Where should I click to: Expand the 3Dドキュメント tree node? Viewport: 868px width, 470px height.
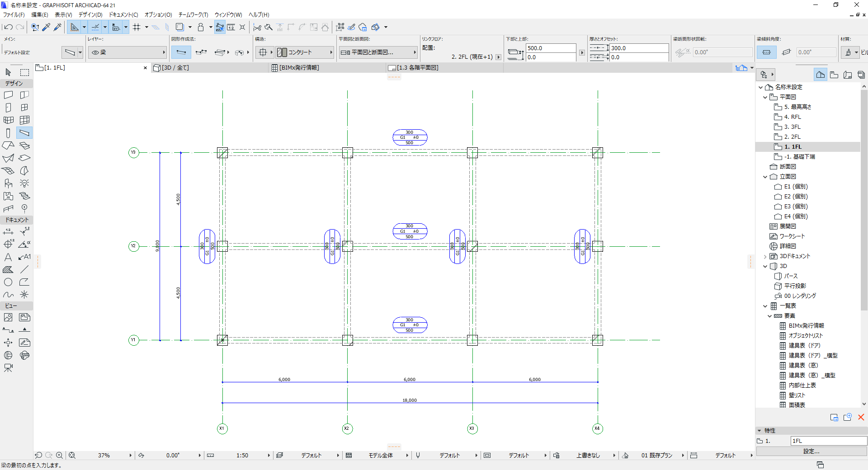765,256
